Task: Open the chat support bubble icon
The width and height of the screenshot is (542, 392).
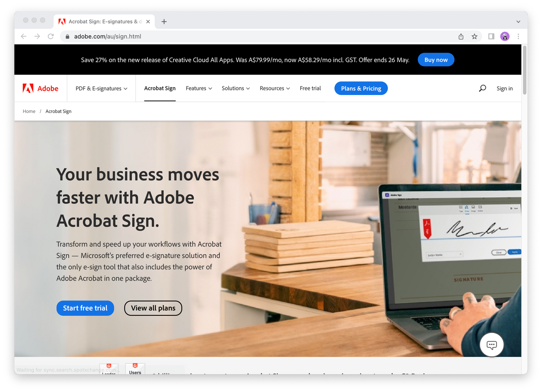Action: pos(492,345)
